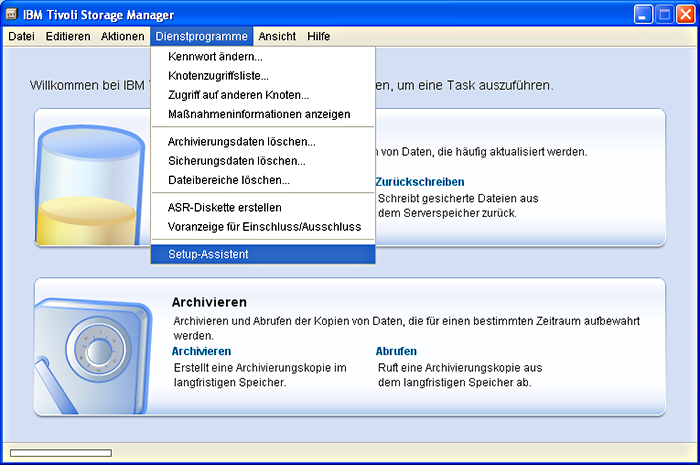Open the Editieren menu
This screenshot has height=465, width=700.
point(68,36)
